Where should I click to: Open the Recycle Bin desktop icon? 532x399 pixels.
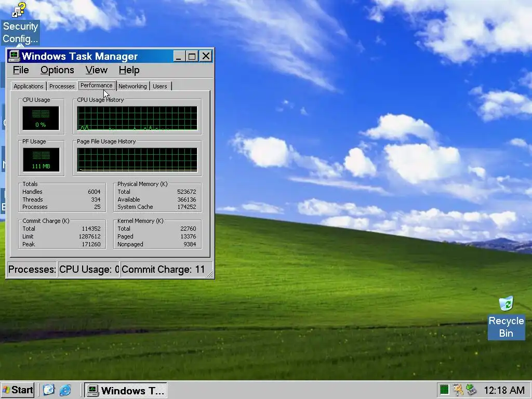pyautogui.click(x=506, y=317)
